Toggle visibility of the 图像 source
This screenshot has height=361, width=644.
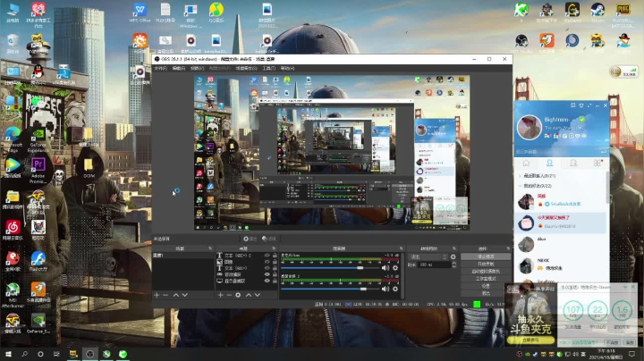coord(267,262)
